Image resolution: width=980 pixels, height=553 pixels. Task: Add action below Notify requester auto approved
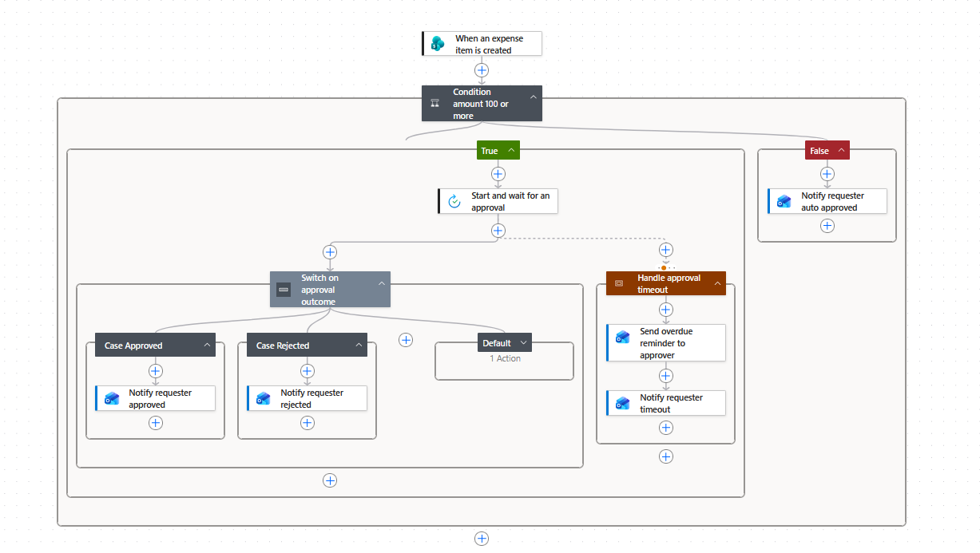827,226
